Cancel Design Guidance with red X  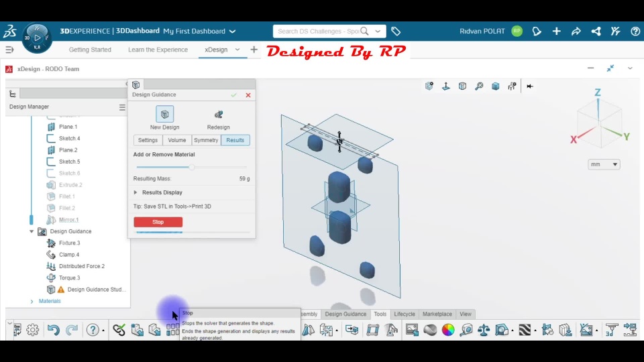coord(248,95)
